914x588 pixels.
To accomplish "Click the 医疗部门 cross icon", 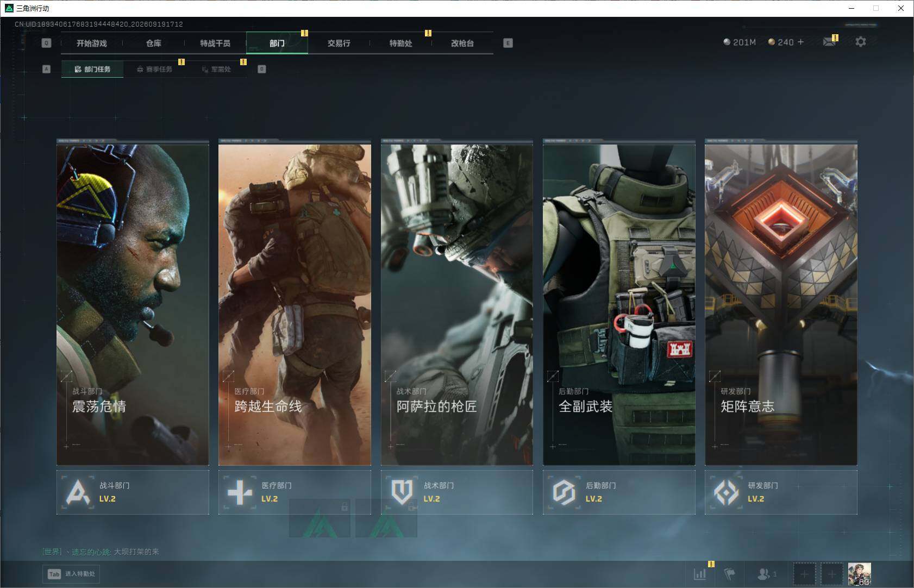I will point(240,492).
